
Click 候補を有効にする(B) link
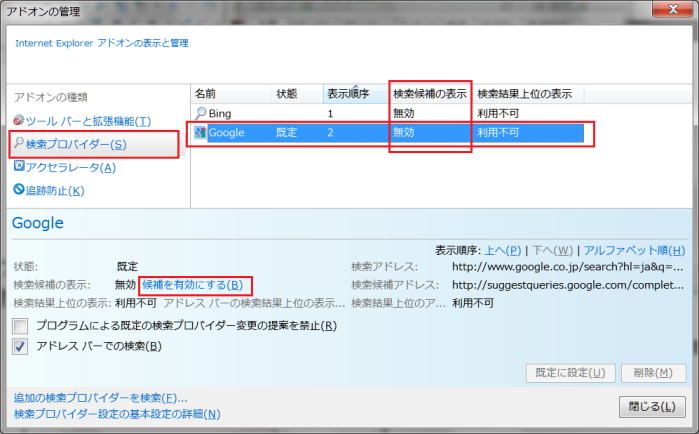193,285
